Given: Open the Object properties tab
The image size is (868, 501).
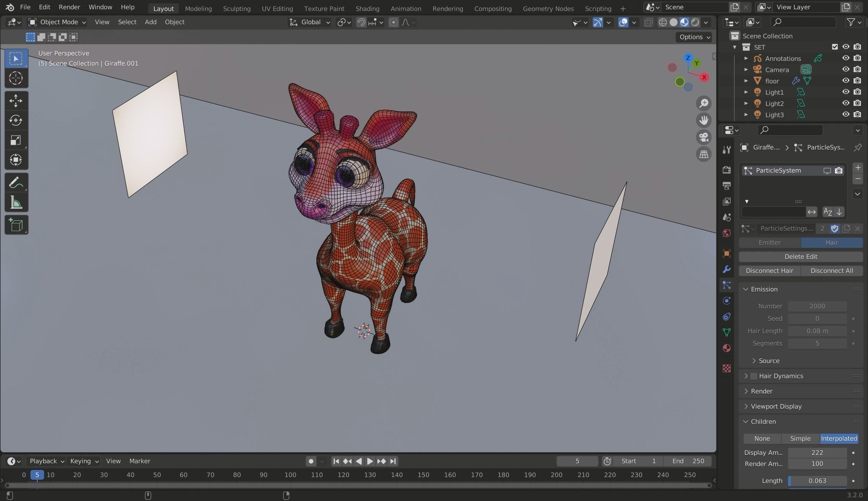Looking at the screenshot, I should pos(726,253).
